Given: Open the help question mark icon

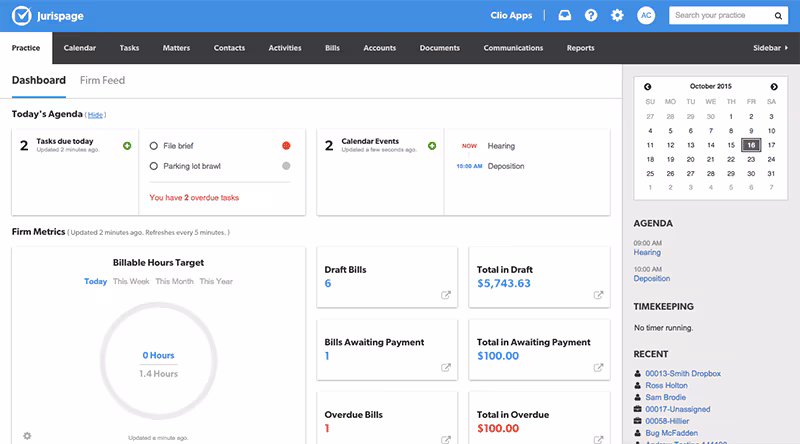Looking at the screenshot, I should pos(591,15).
